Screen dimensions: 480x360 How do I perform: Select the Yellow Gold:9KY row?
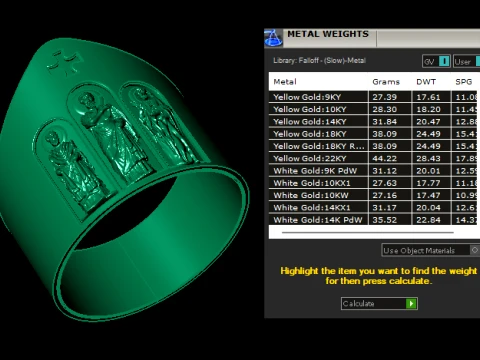374,97
